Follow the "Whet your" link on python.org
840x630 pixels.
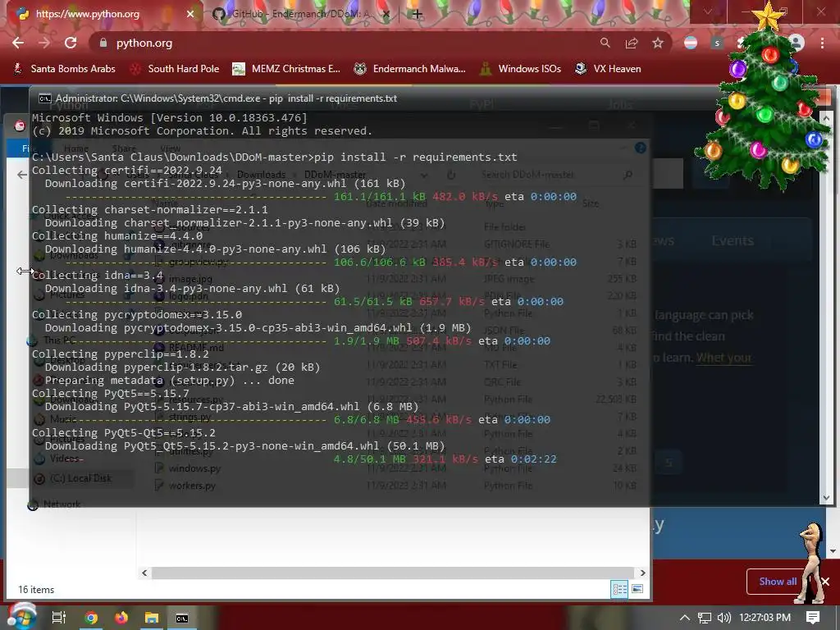(724, 358)
